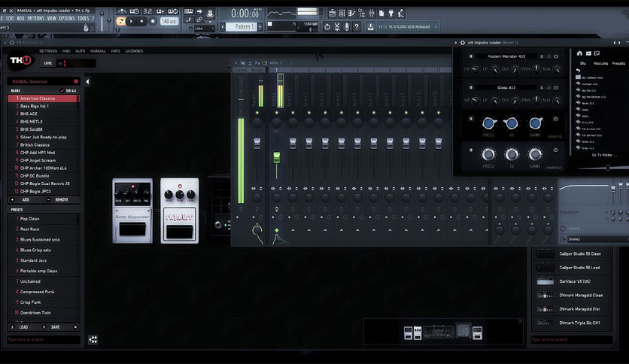629x364 pixels.
Task: Click the stamp tool icon
Action: (210, 13)
